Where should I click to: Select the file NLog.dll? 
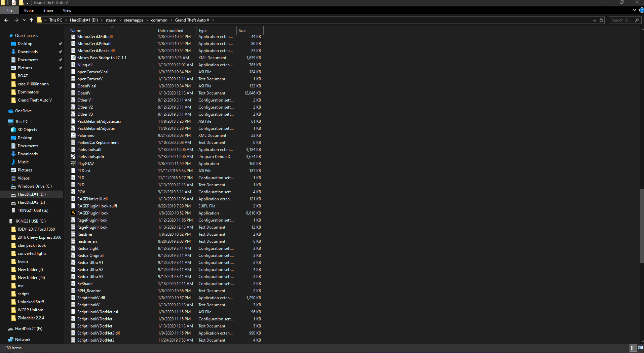tap(85, 65)
